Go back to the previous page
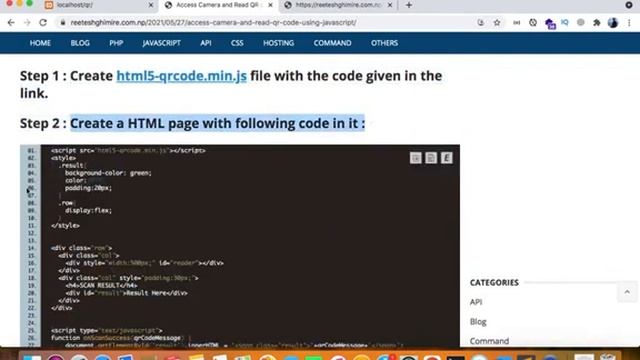Image resolution: width=640 pixels, height=360 pixels. coord(11,23)
